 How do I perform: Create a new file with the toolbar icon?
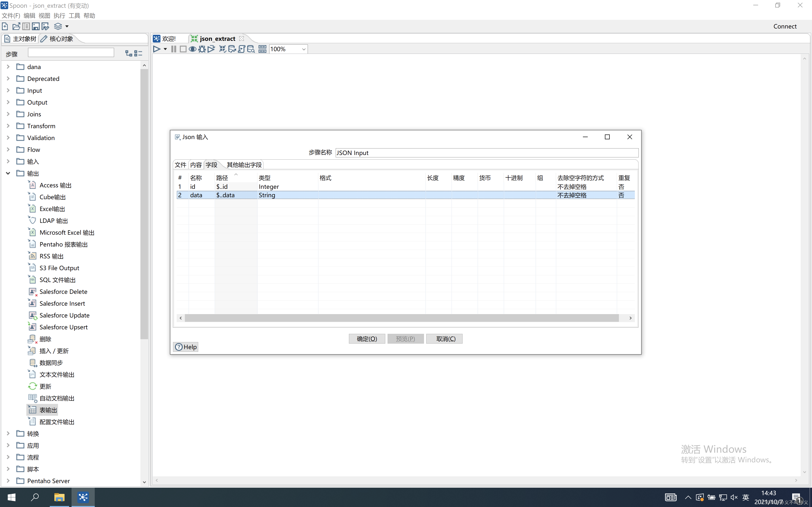(x=5, y=26)
